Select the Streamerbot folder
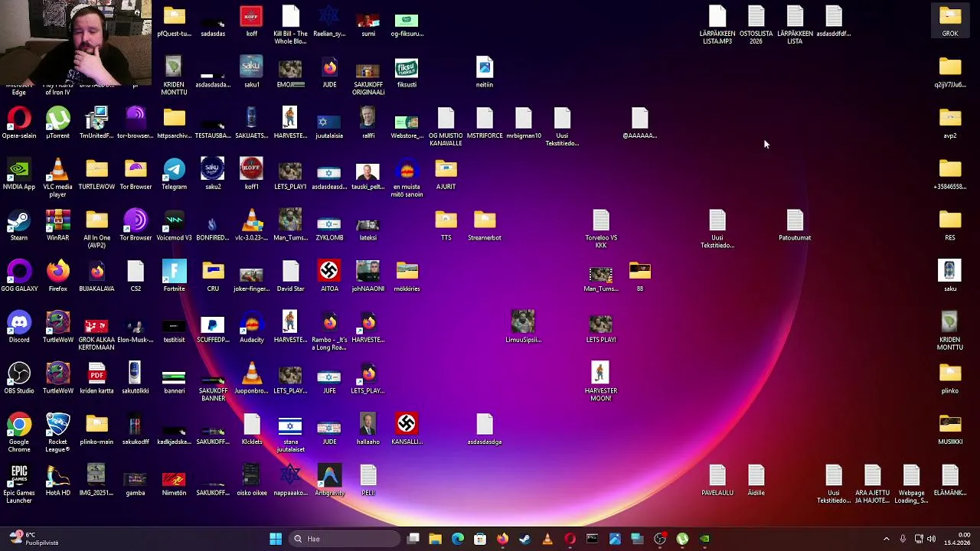Screen dimensions: 980x551 click(x=485, y=225)
